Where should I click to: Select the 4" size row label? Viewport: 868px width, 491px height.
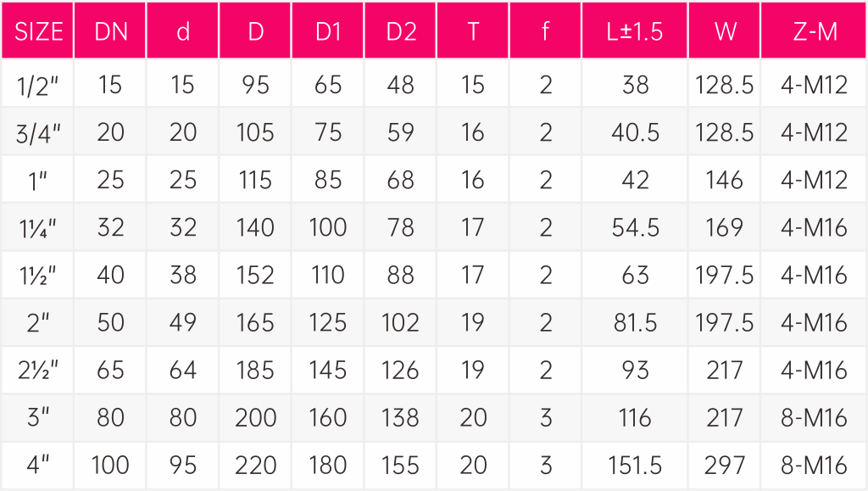pos(37,466)
